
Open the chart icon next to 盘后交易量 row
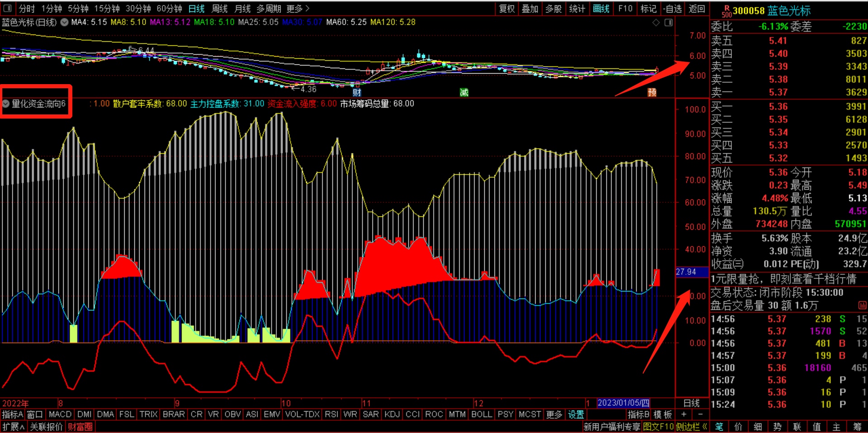[862, 305]
